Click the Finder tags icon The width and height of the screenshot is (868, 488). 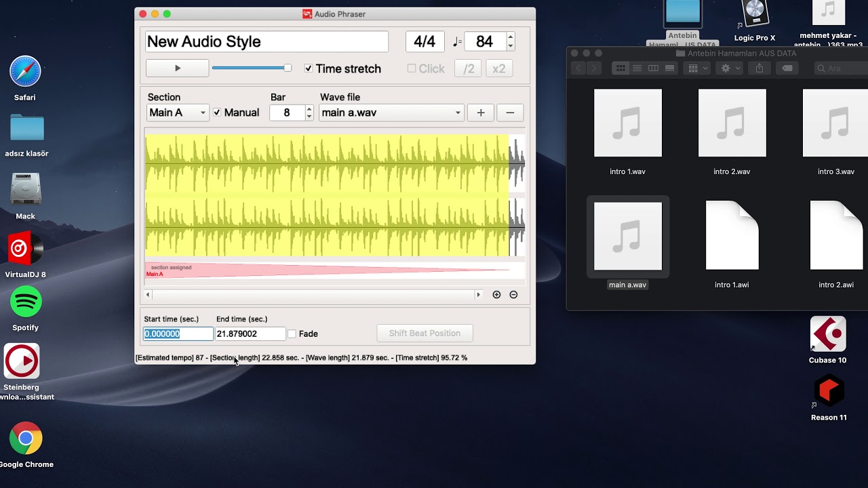point(787,68)
